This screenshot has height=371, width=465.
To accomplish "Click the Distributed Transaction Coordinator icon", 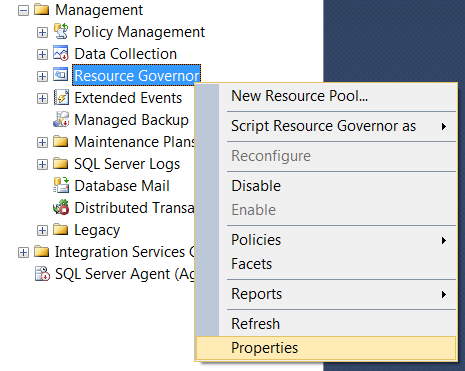I will click(x=61, y=207).
